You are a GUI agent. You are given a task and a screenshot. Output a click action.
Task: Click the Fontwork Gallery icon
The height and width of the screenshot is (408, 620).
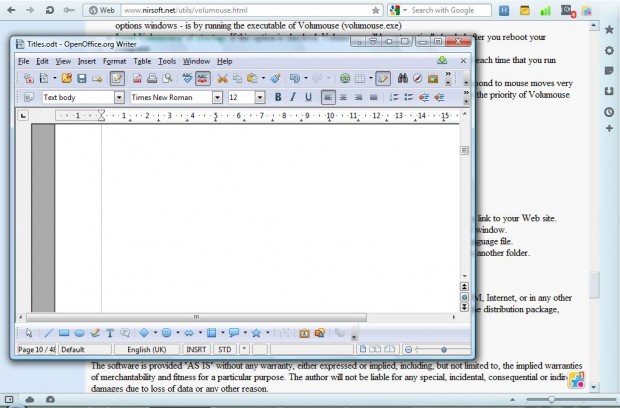[x=304, y=333]
